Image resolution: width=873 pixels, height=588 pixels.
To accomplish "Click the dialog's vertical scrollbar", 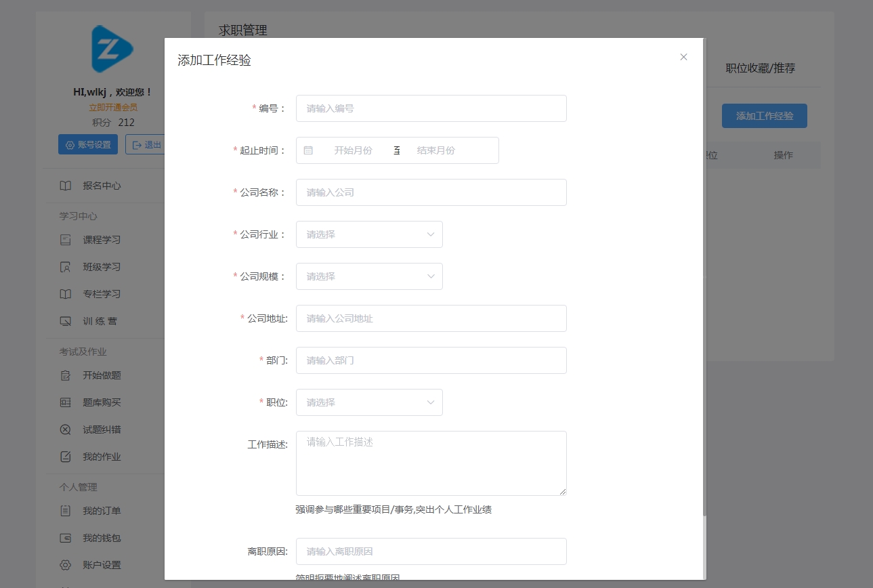I will click(x=704, y=278).
